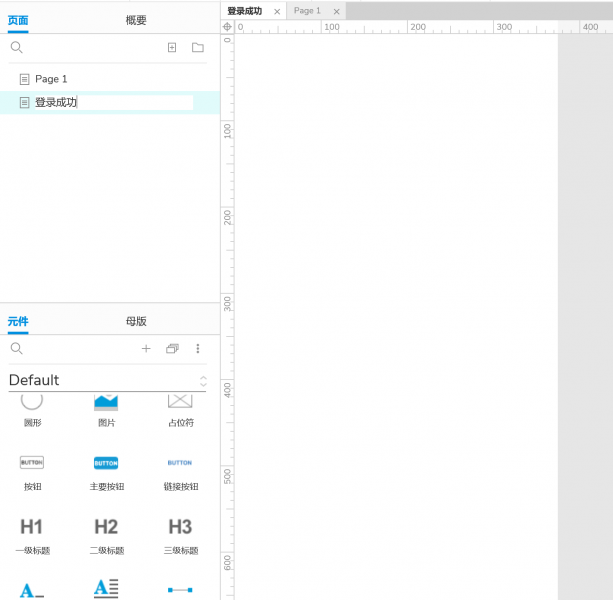Select the horizontal line widget
Screen dimensions: 613x600
180,589
